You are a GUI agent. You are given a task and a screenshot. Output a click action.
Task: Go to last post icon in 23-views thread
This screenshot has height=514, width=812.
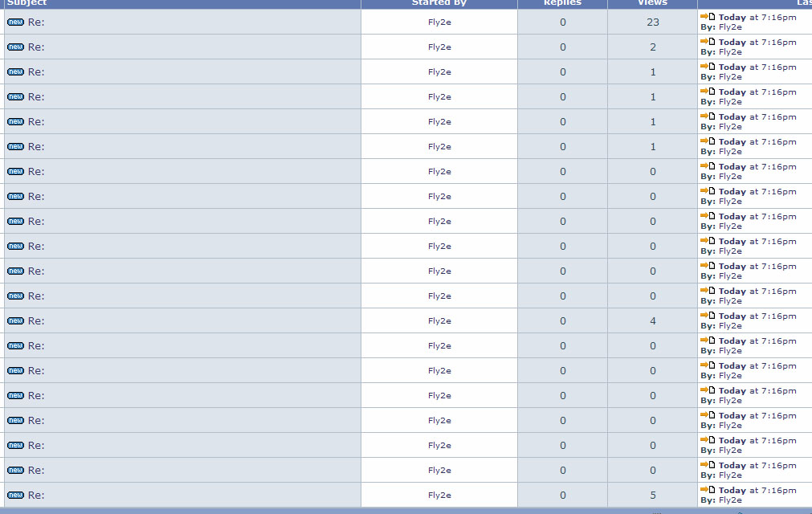708,16
